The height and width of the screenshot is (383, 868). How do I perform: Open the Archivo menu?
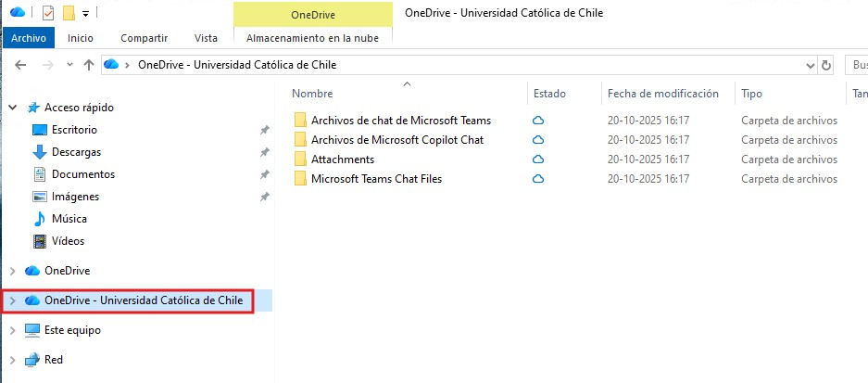click(x=28, y=38)
